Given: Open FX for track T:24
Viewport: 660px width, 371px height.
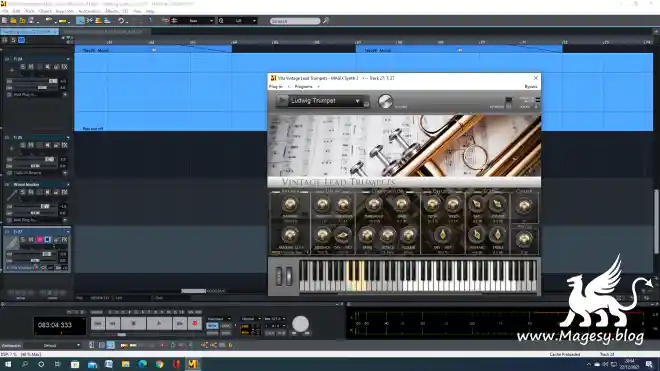Looking at the screenshot, I should (64, 67).
